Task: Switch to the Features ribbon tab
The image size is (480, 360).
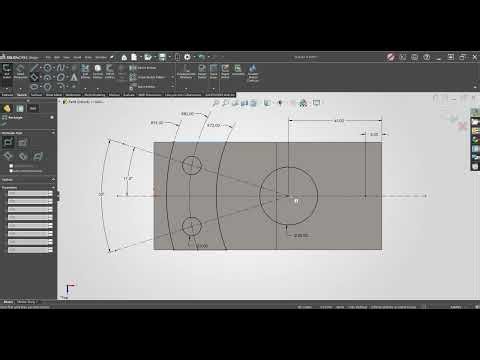Action: click(7, 95)
